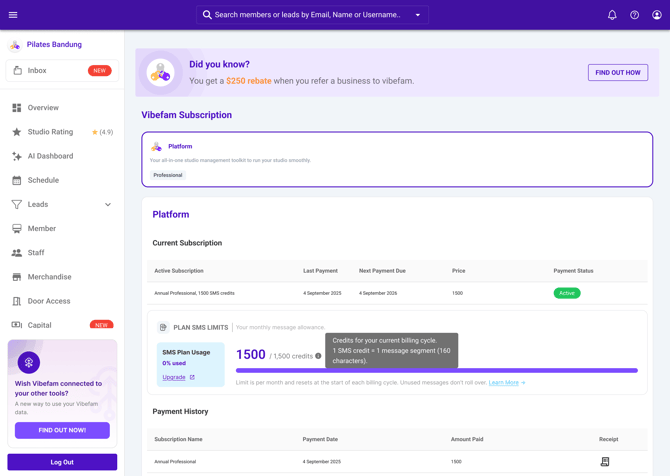Click the notifications bell icon
670x476 pixels.
(612, 15)
